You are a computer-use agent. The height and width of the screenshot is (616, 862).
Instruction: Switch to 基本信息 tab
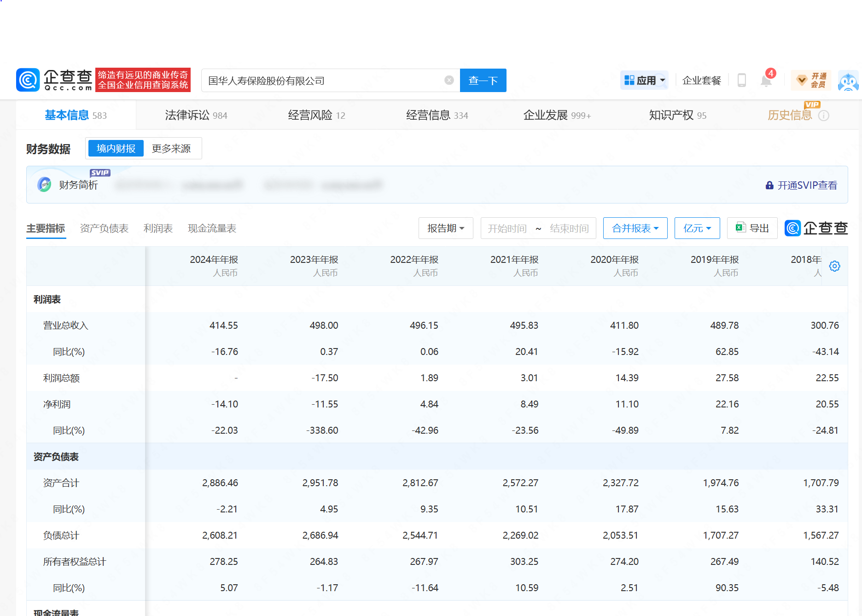pos(76,115)
